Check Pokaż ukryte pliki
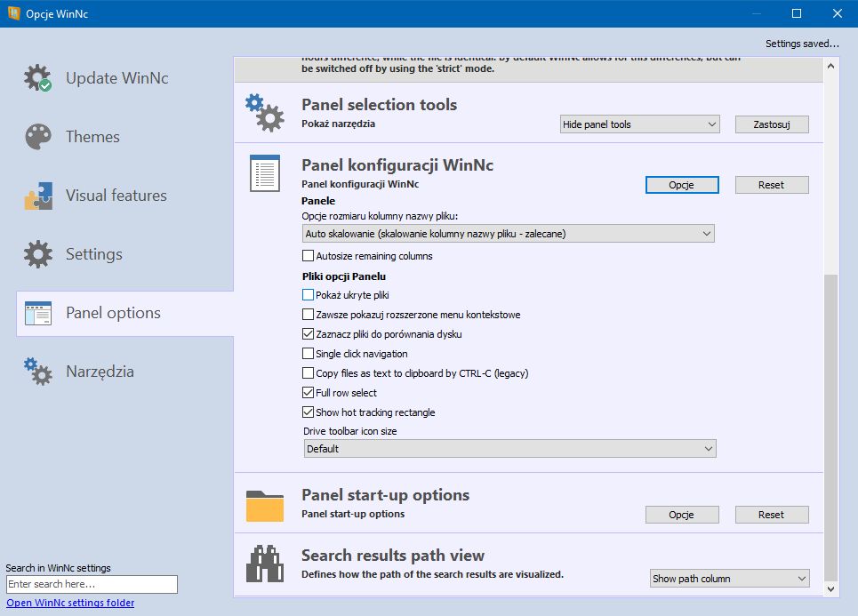Viewport: 858px width, 616px height. tap(308, 295)
